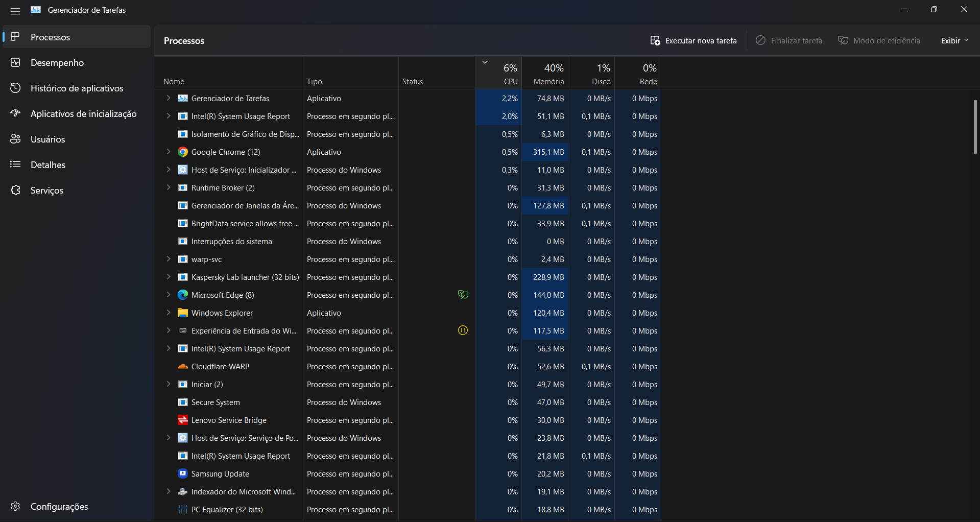Open Configurações at the bottom
This screenshot has width=980, height=522.
tap(77, 506)
